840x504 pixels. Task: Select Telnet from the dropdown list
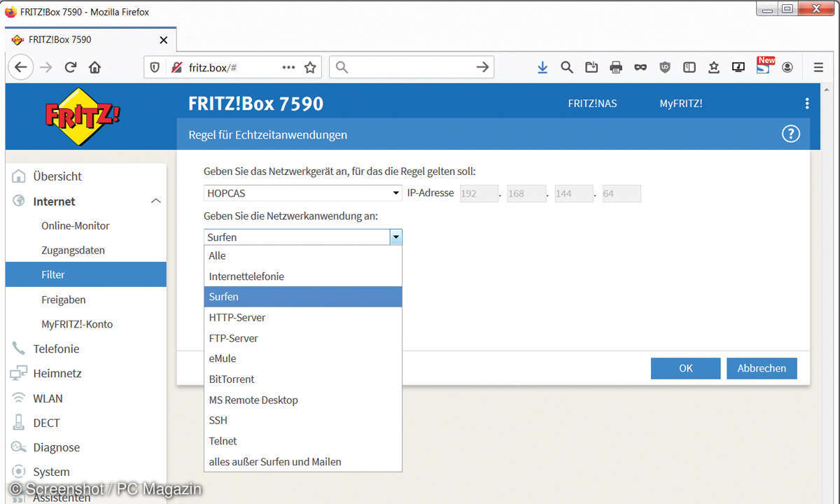(x=303, y=441)
